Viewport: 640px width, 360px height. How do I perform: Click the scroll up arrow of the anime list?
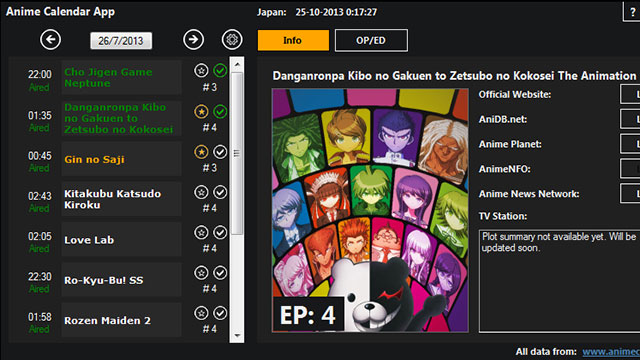pyautogui.click(x=237, y=64)
